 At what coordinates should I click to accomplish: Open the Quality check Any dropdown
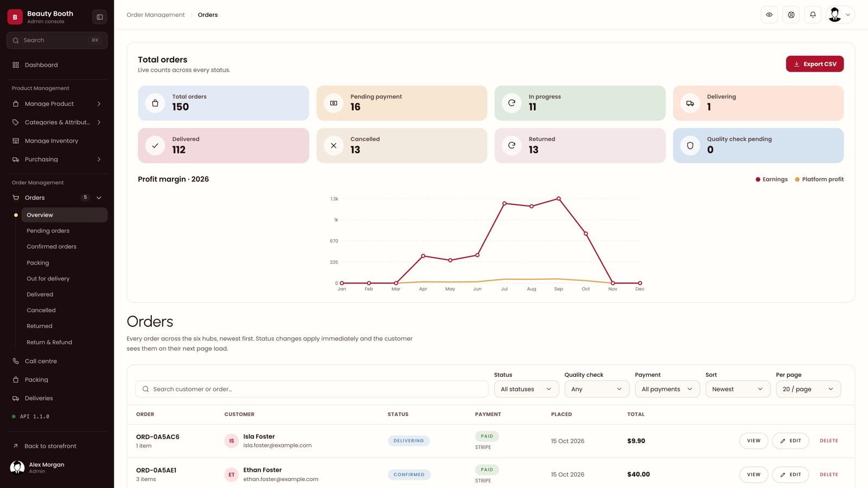point(597,389)
